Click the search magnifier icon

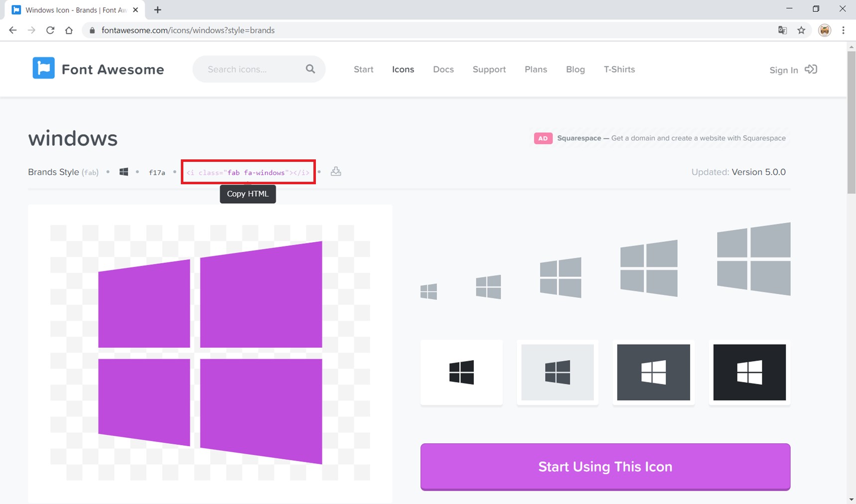coord(310,69)
